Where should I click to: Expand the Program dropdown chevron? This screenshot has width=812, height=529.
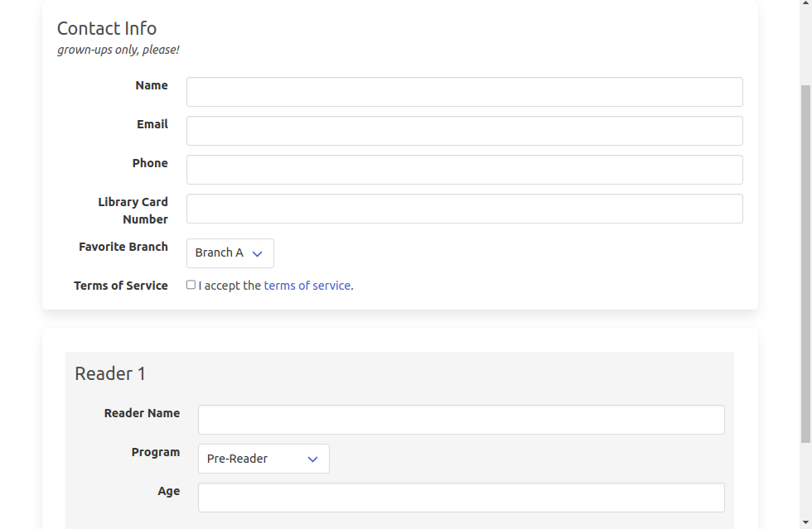point(312,459)
